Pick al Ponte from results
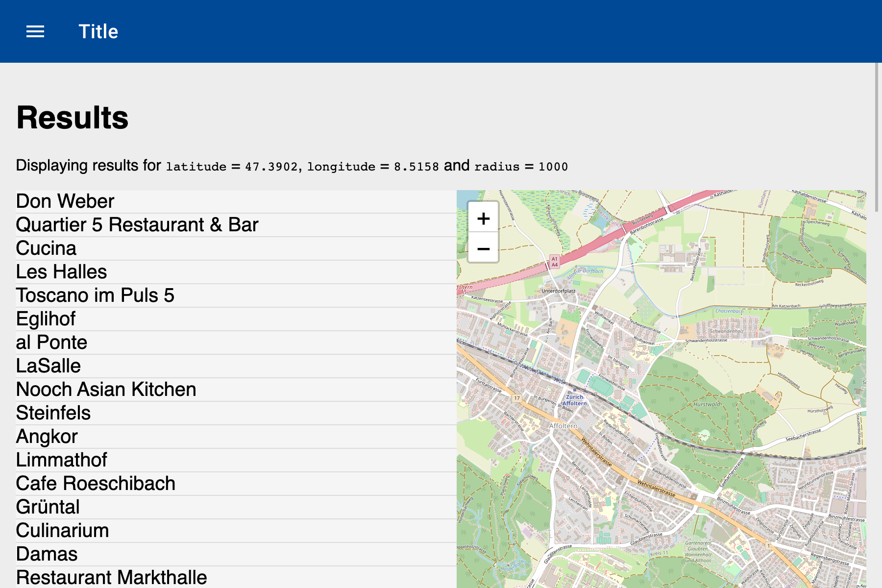Viewport: 882px width, 588px height. (51, 343)
